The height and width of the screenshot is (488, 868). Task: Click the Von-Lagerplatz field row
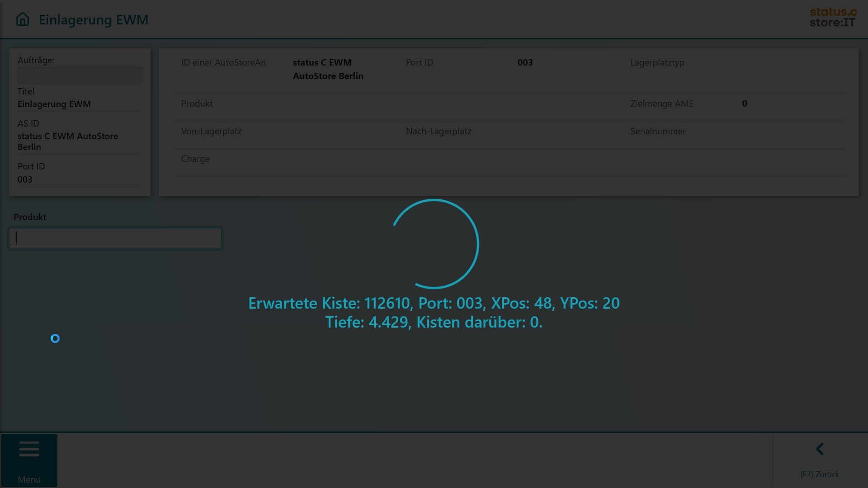coord(211,131)
